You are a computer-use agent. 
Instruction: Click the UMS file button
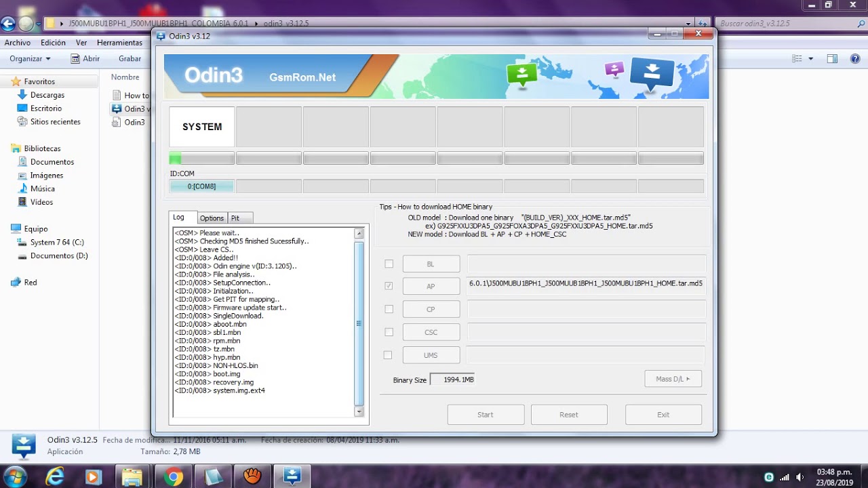coord(431,354)
